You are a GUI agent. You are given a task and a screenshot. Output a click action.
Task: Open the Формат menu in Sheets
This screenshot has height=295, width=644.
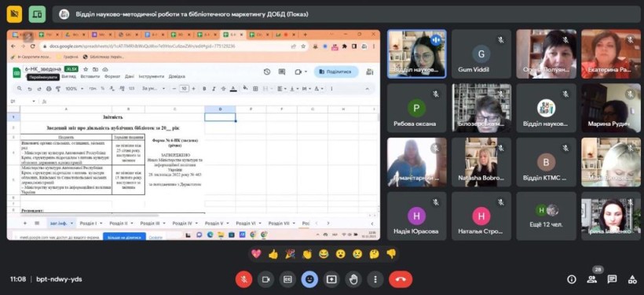[x=112, y=76]
